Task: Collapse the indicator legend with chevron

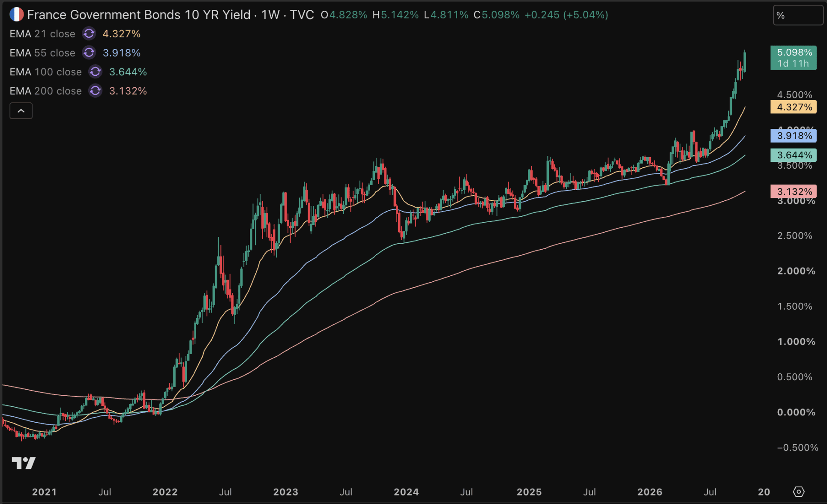Action: (x=21, y=111)
